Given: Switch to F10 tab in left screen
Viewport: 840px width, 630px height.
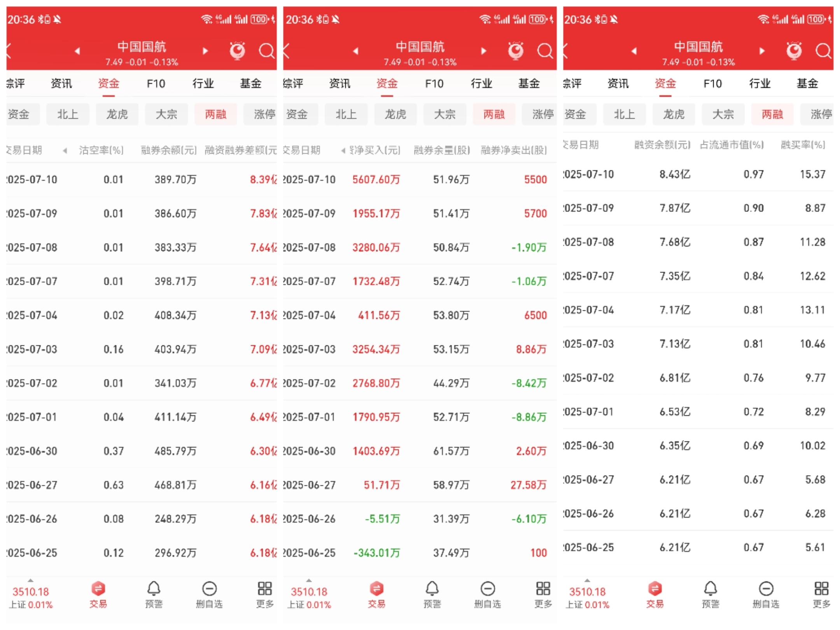Looking at the screenshot, I should coord(156,84).
